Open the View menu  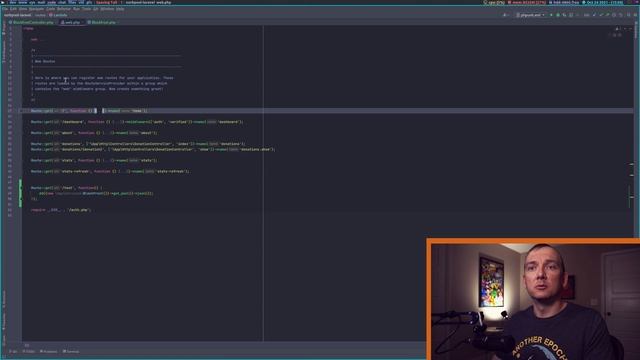(x=23, y=9)
